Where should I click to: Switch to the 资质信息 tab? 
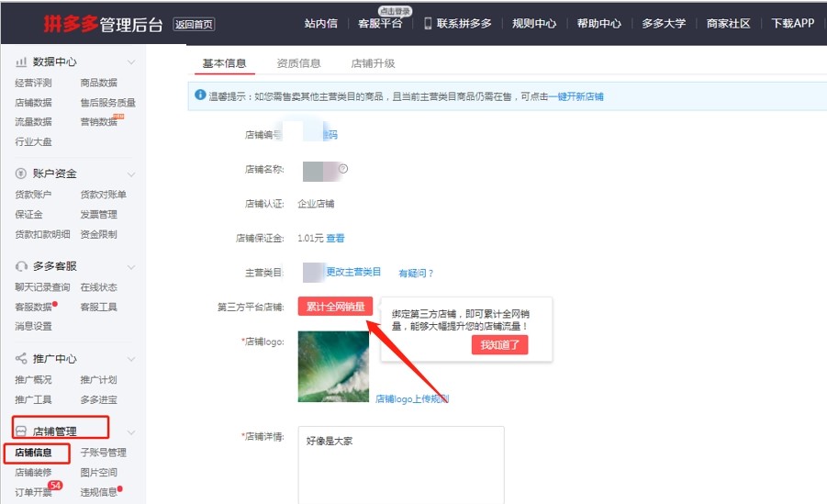(298, 63)
